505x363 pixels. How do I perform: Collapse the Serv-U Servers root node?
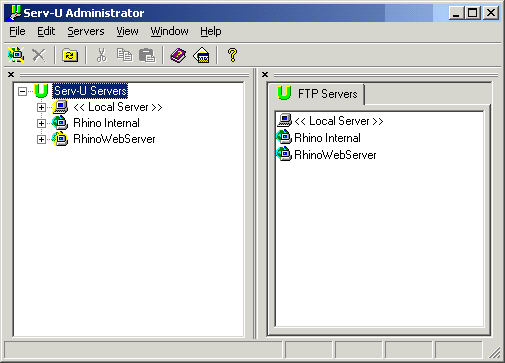point(22,91)
